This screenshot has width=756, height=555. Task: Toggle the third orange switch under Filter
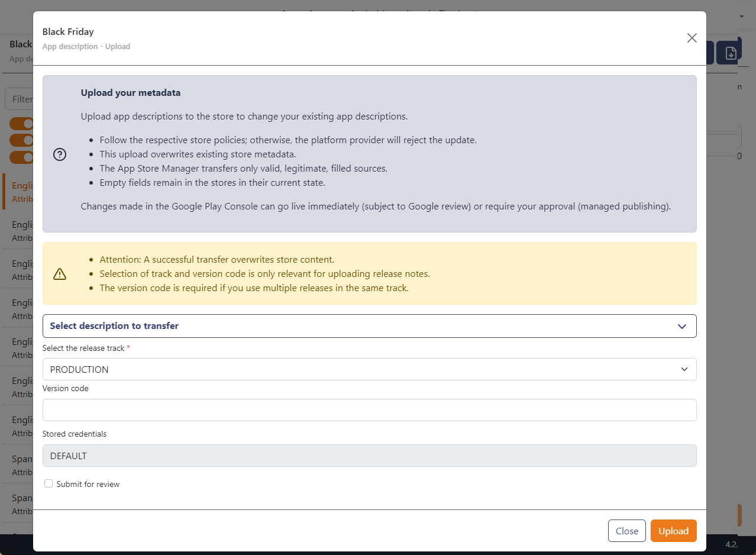click(21, 157)
